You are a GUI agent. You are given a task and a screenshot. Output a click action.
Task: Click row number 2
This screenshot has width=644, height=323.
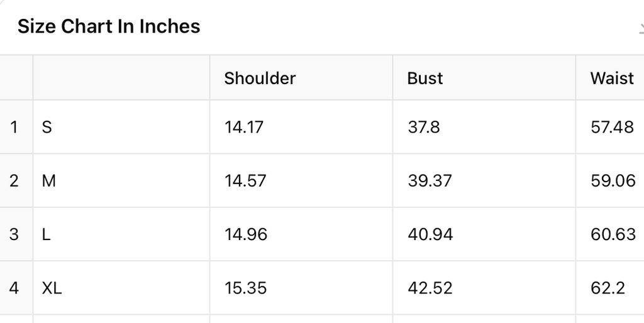14,181
